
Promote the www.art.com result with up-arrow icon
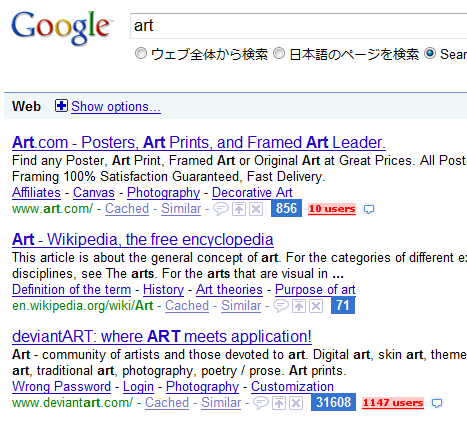tap(239, 209)
